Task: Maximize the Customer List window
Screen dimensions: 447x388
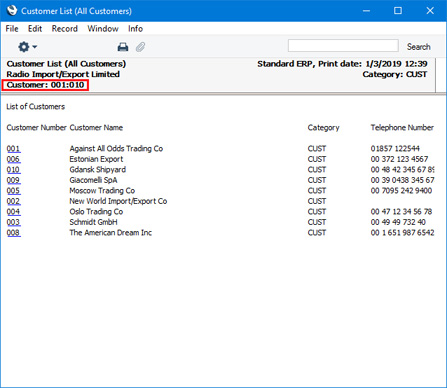Action: [398, 11]
